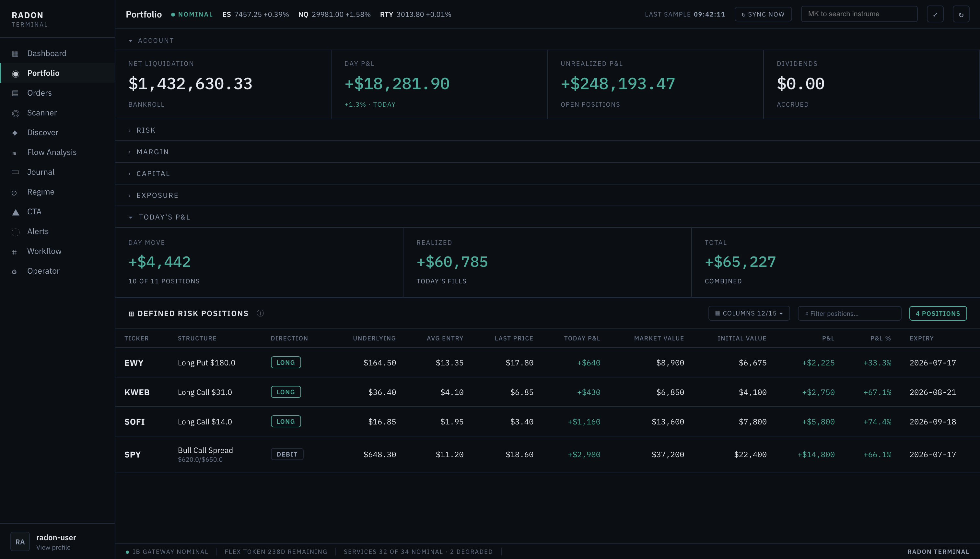Click the Workflow hash icon

(14, 252)
